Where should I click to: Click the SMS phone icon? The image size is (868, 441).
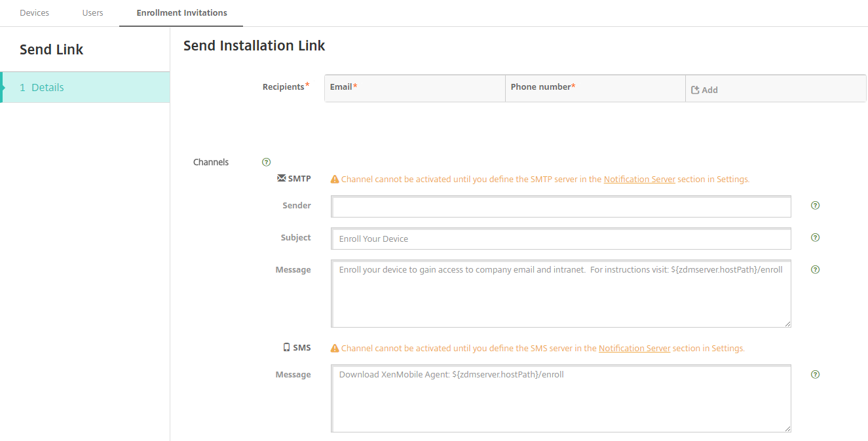[x=286, y=347]
